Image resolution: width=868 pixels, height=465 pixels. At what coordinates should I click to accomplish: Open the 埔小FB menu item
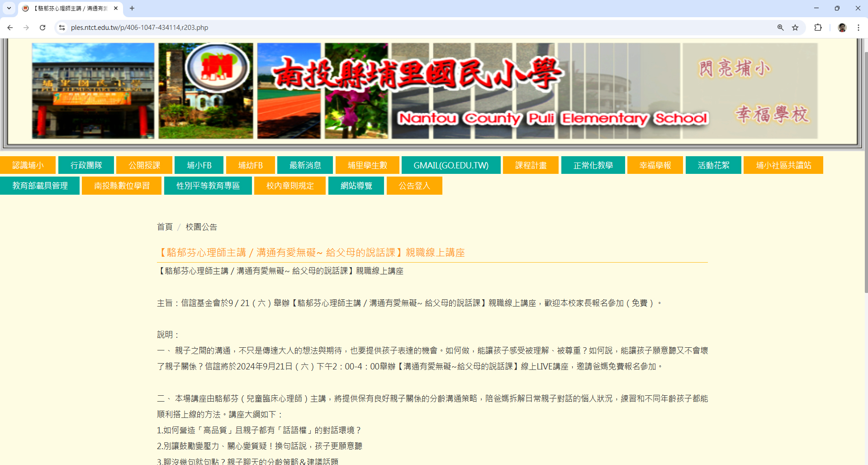pyautogui.click(x=199, y=165)
